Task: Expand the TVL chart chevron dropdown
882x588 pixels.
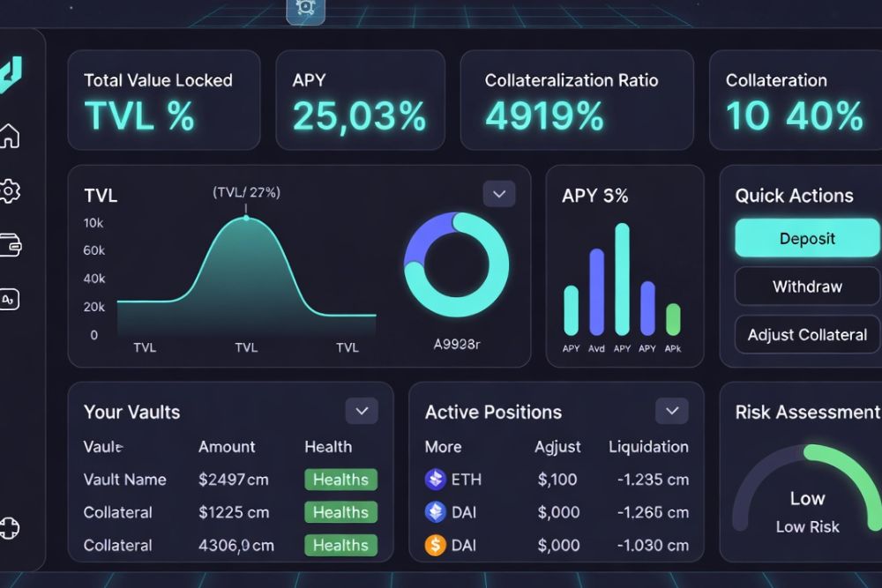Action: (498, 193)
